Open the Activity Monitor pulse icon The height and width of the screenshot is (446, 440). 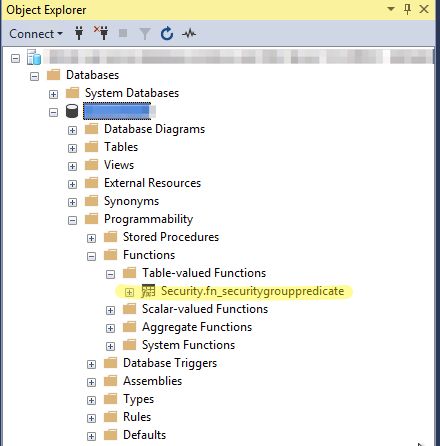(189, 33)
